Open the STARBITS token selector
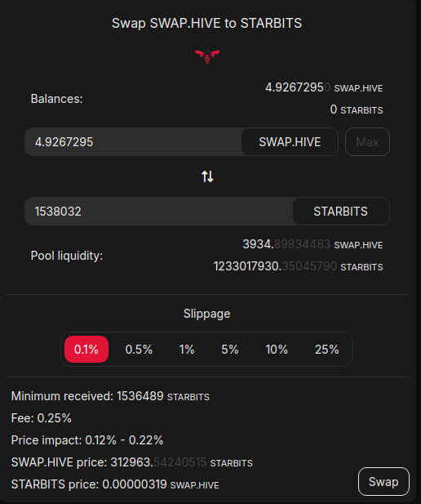The width and height of the screenshot is (421, 504). coord(341,212)
